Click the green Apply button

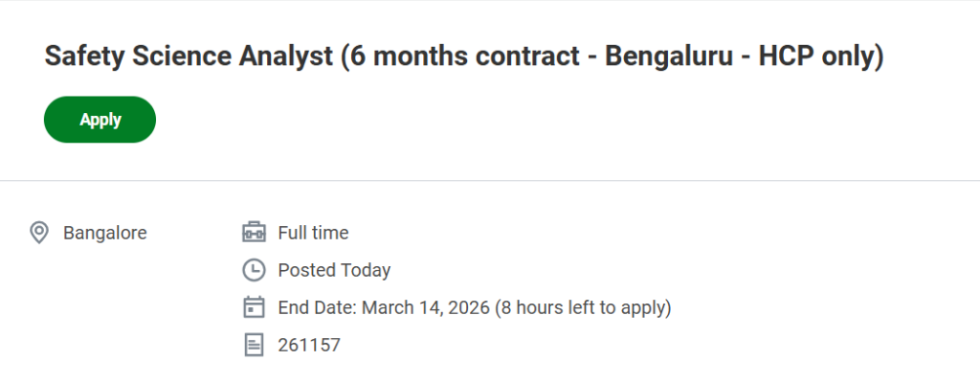pos(100,120)
